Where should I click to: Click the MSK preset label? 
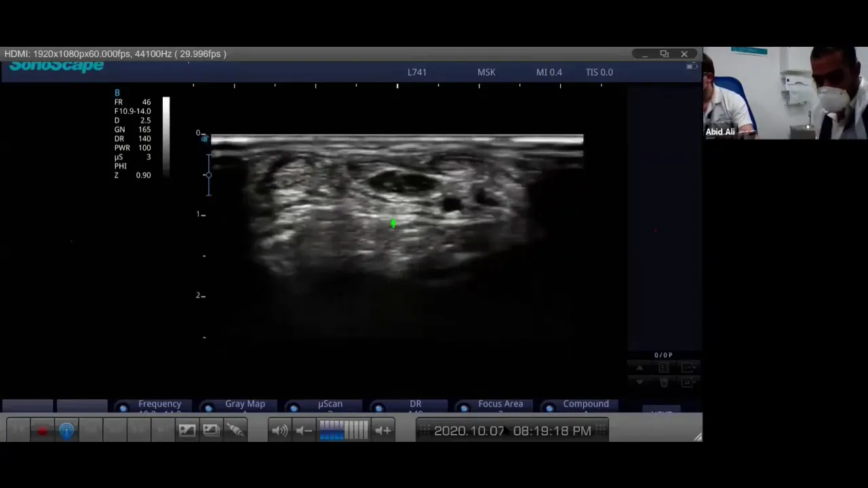pyautogui.click(x=486, y=72)
